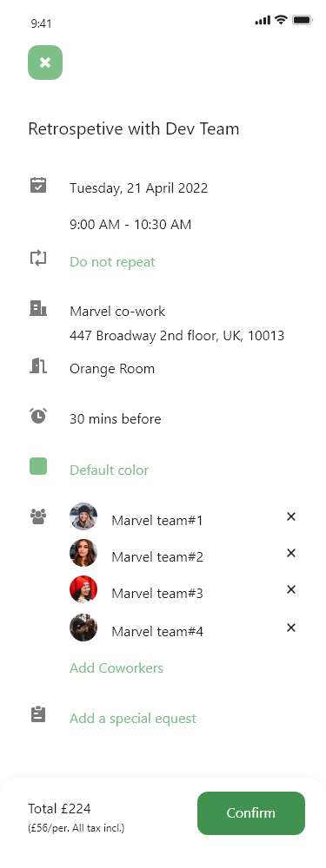
Task: Click the Confirm button
Action: coord(251,813)
